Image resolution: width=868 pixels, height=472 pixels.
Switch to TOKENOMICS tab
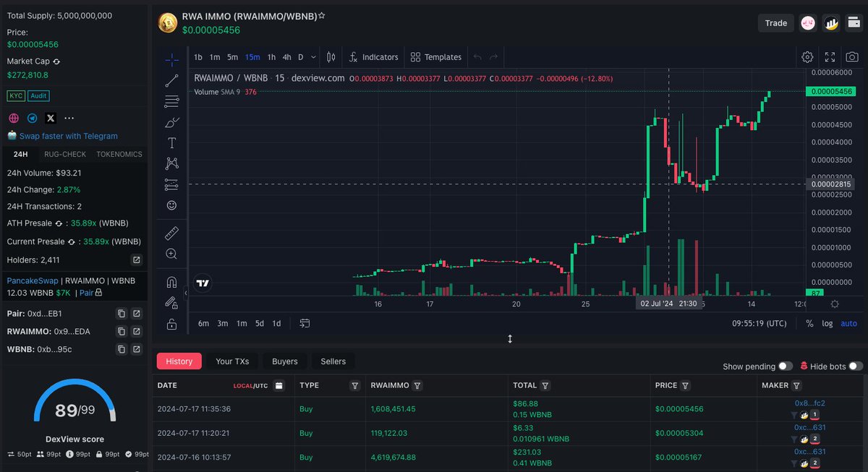tap(119, 154)
